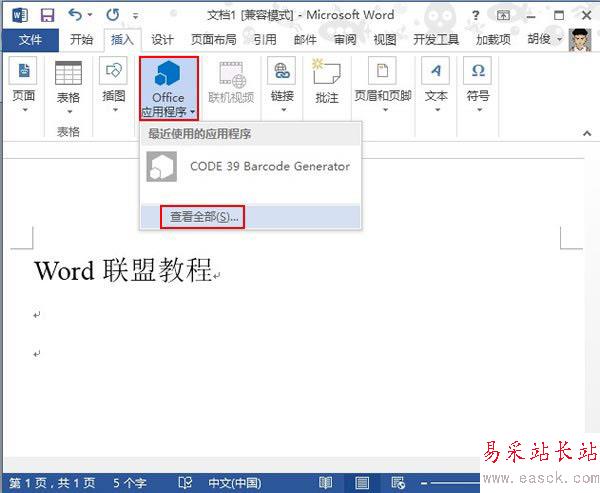Viewport: 600px width, 493px height.
Task: Change language 中文(中国)
Action: click(235, 483)
